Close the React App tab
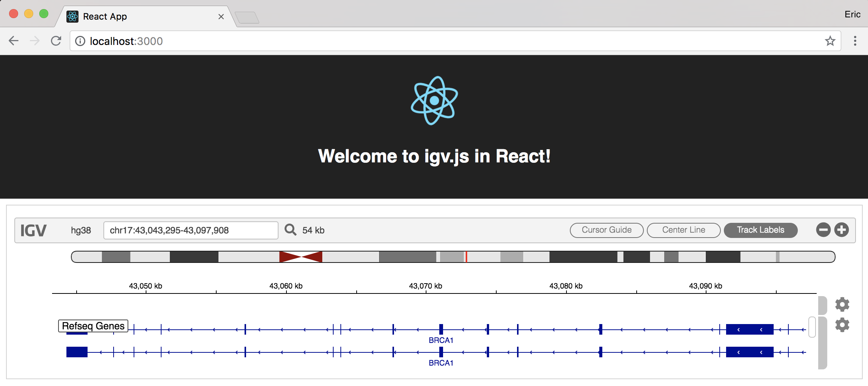 221,17
